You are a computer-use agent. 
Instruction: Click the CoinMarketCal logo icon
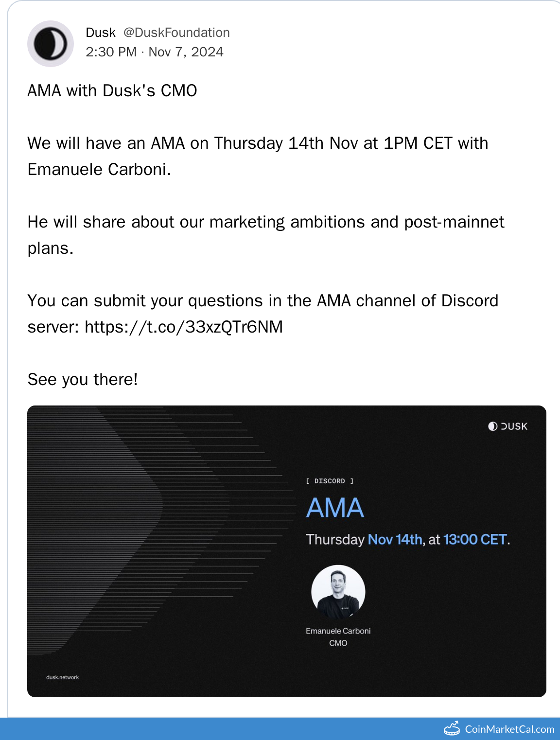(452, 729)
